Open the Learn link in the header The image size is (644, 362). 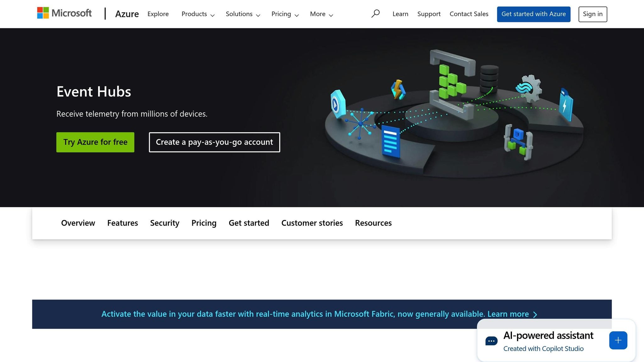tap(400, 14)
